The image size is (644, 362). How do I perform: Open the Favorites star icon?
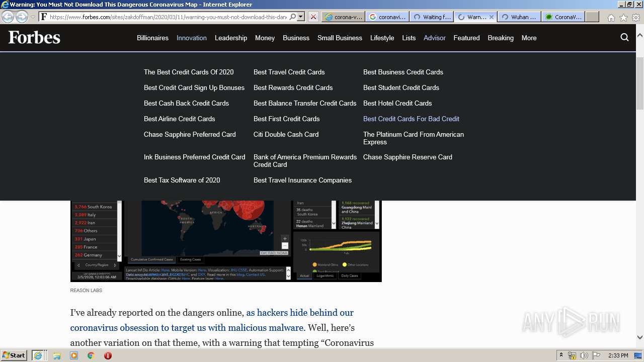(623, 18)
